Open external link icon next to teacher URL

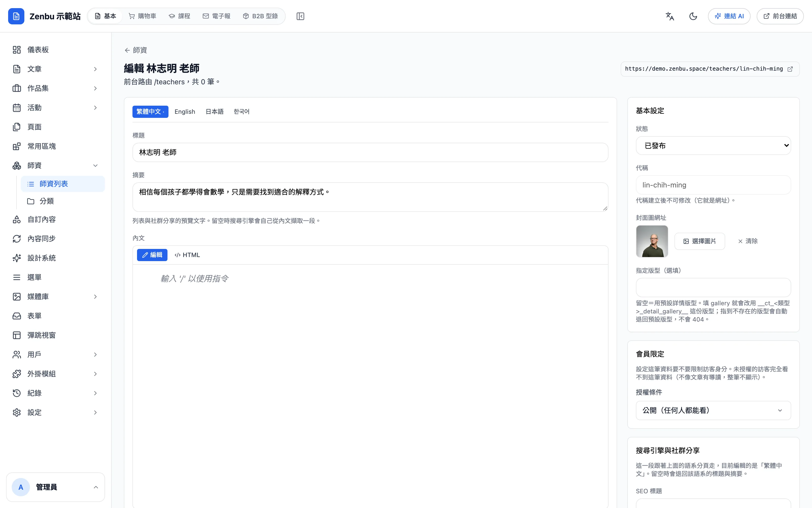click(790, 69)
